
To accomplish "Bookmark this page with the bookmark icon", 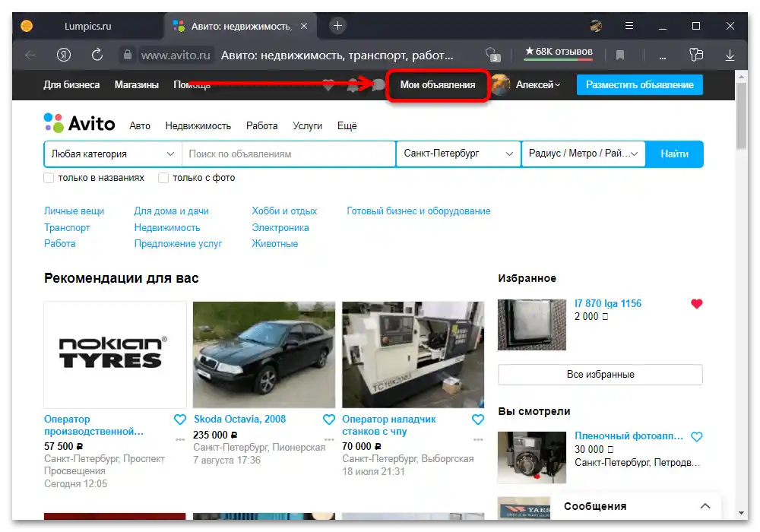I will [x=619, y=55].
